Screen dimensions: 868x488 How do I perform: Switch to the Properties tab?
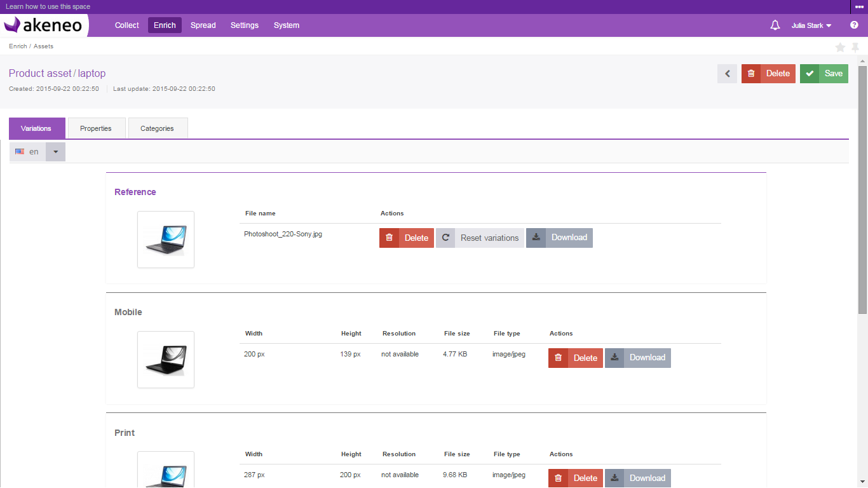(96, 128)
